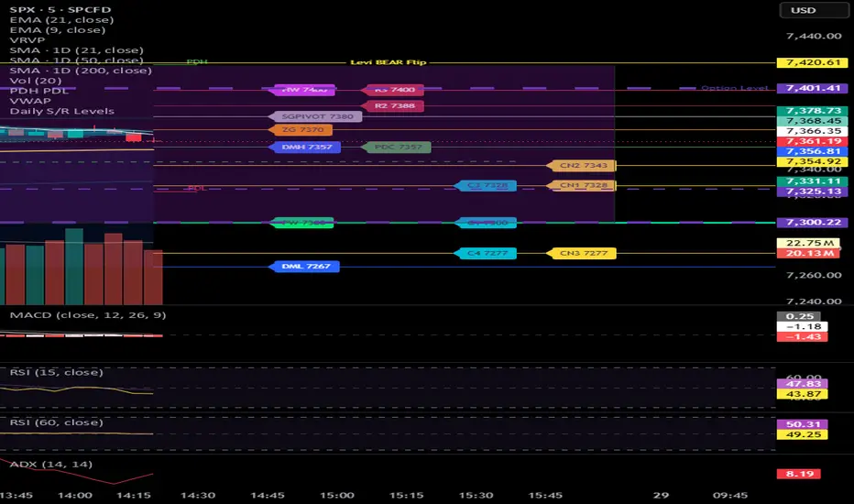
Task: Select the 09:45 time axis label
Action: [x=730, y=495]
